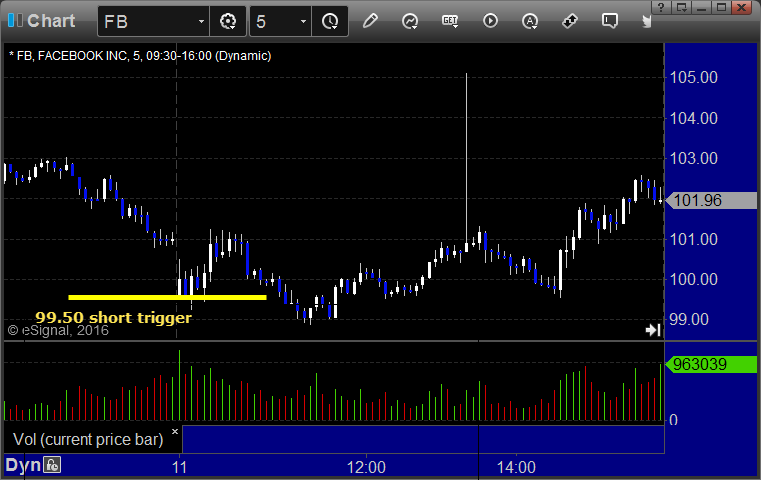Open the circled A alerts icon
This screenshot has width=761, height=480.
coord(529,21)
